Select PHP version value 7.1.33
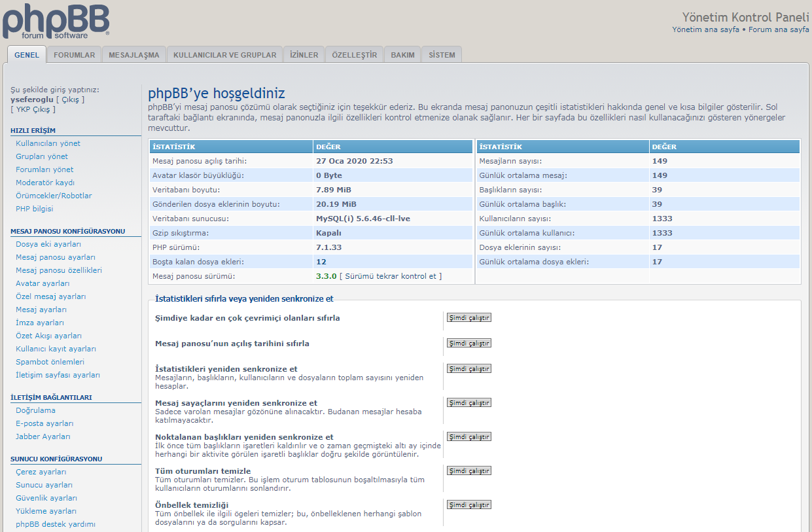812x532 pixels. click(x=329, y=247)
